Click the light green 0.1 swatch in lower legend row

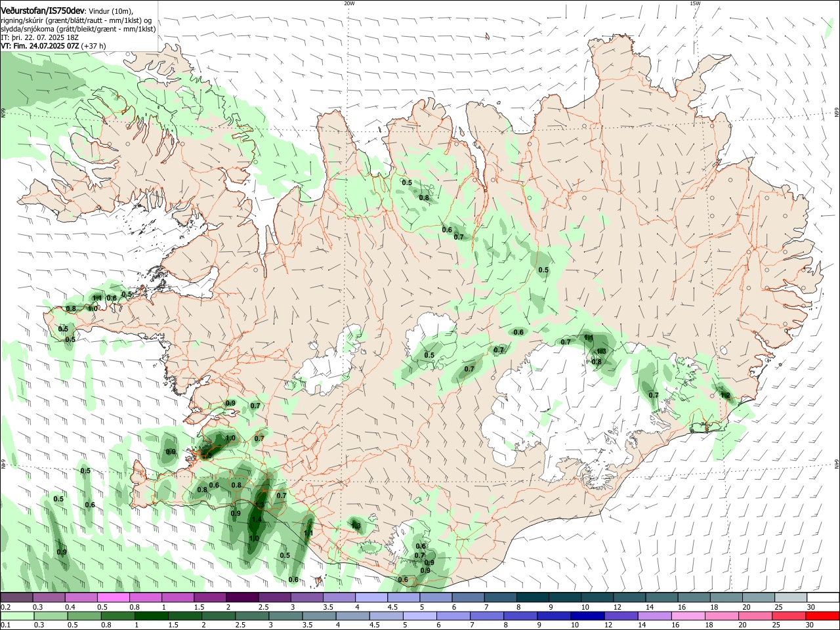coord(18,616)
